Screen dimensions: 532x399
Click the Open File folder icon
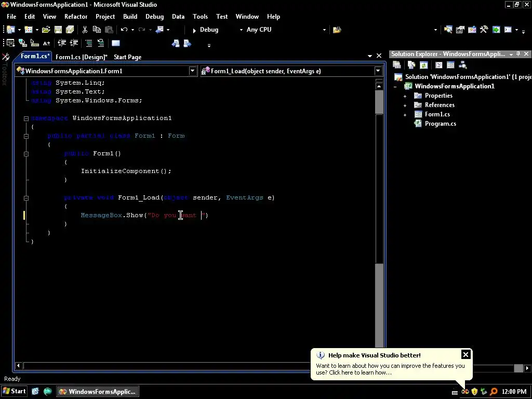coord(46,30)
